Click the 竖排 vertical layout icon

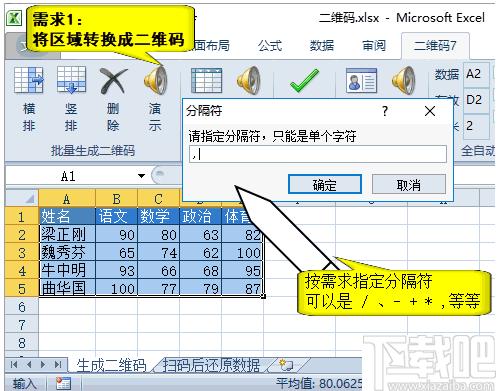[71, 80]
